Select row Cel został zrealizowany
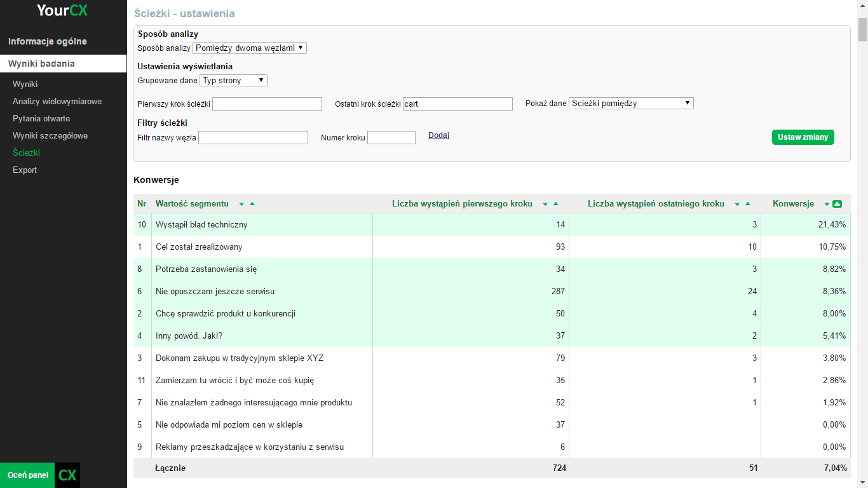 [492, 247]
